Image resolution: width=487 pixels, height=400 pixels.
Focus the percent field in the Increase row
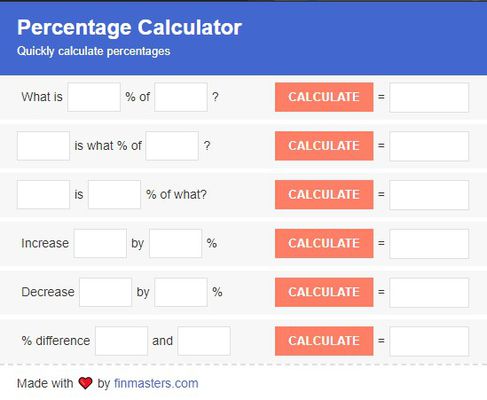tap(176, 243)
